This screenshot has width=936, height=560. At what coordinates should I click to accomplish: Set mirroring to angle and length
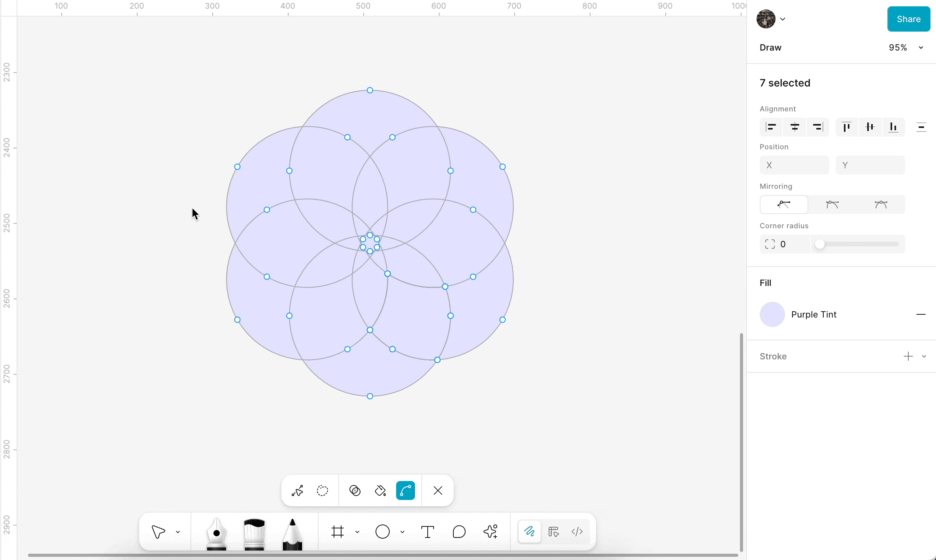[x=881, y=205]
